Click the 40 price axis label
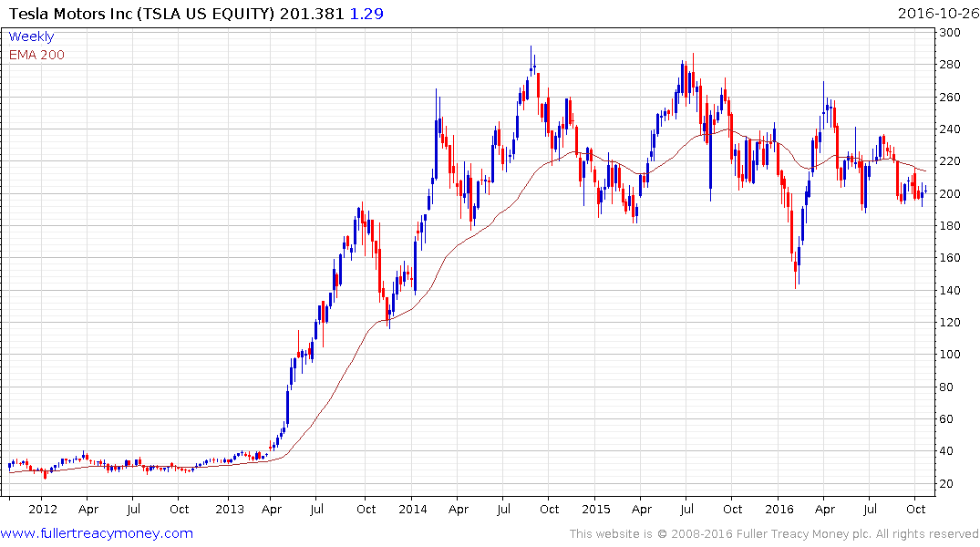980x547 pixels. tap(947, 450)
